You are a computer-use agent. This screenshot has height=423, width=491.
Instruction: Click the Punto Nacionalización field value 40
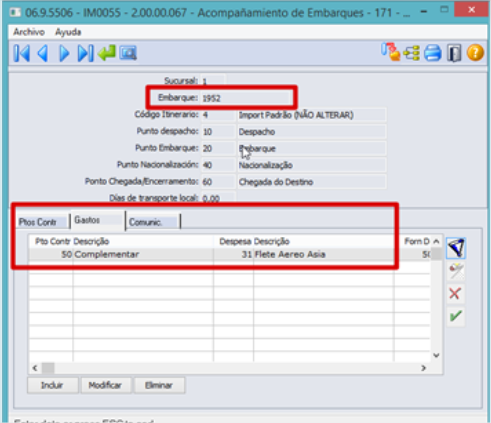[218, 165]
